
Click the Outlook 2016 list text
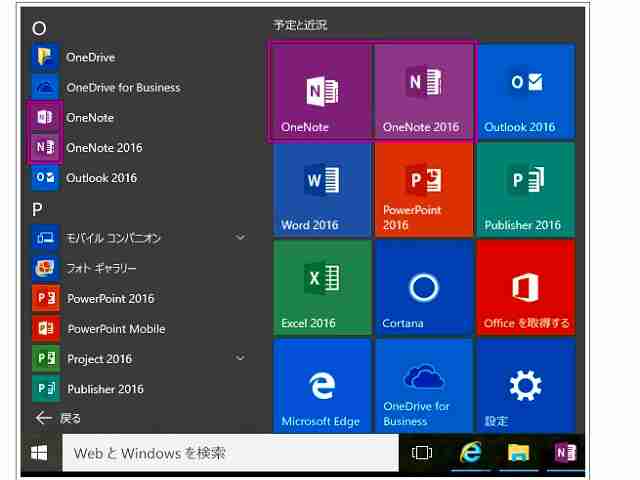(101, 178)
